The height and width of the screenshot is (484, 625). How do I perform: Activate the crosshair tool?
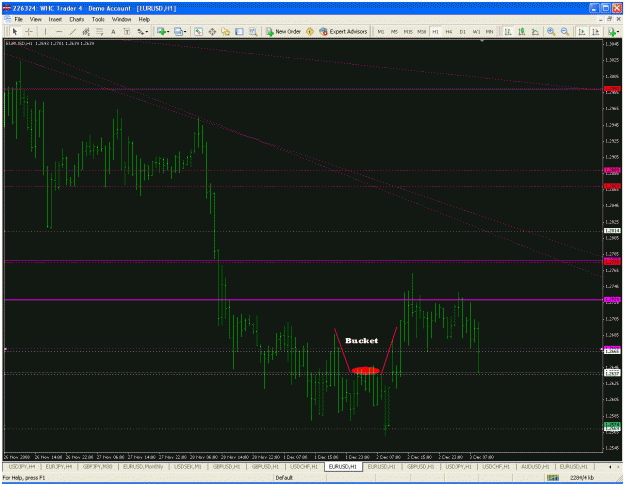click(29, 31)
